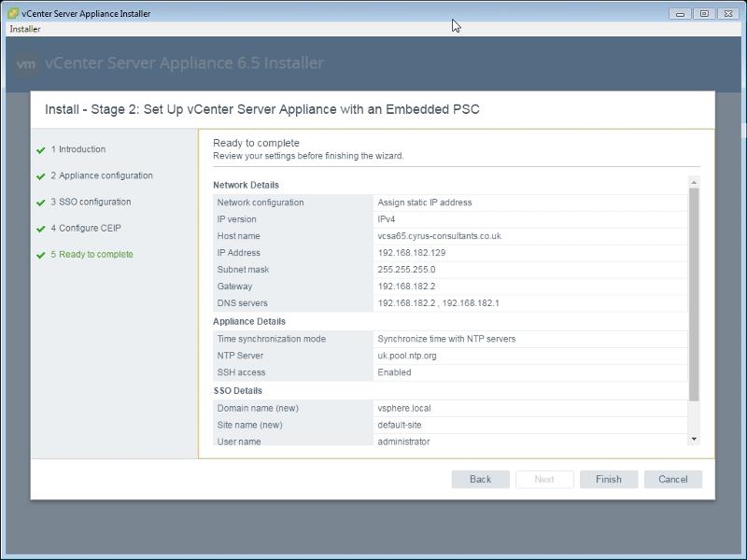Screen dimensions: 747x560
Task: Click the vm logo in header
Action: pyautogui.click(x=26, y=63)
